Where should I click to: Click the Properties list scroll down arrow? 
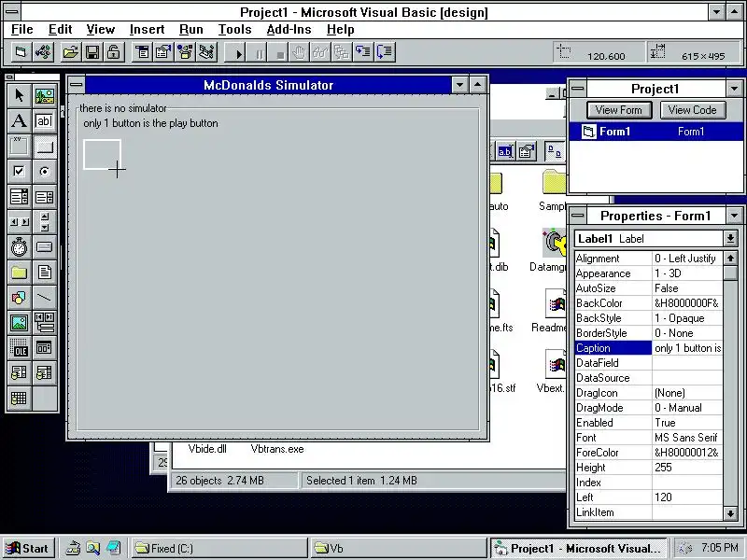click(x=730, y=512)
